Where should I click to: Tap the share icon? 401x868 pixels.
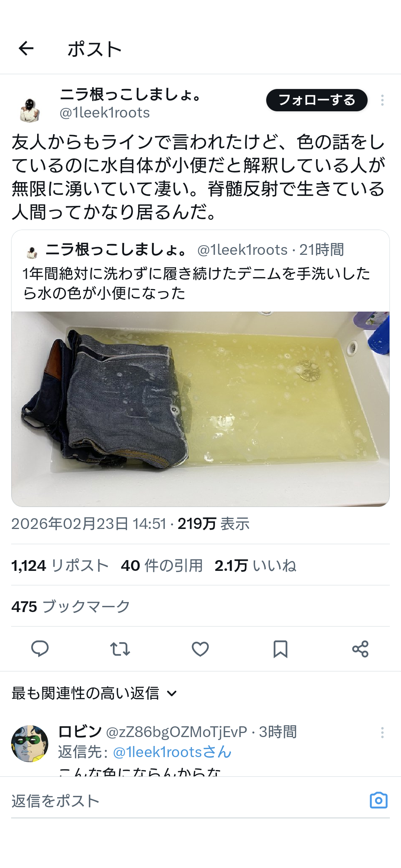pyautogui.click(x=360, y=649)
